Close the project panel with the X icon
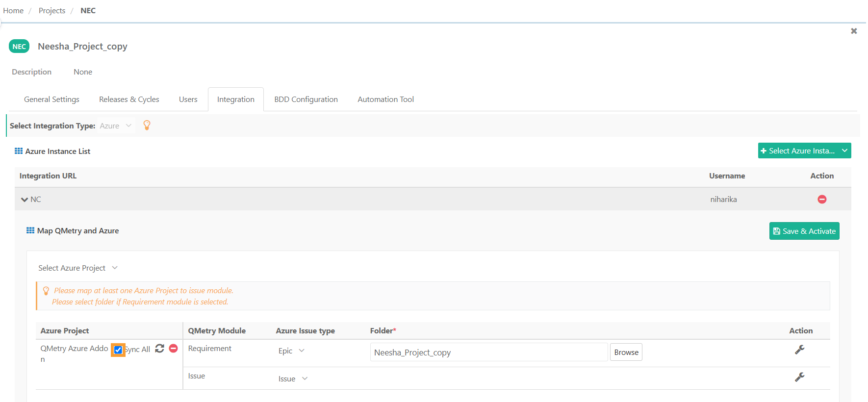 [x=854, y=31]
